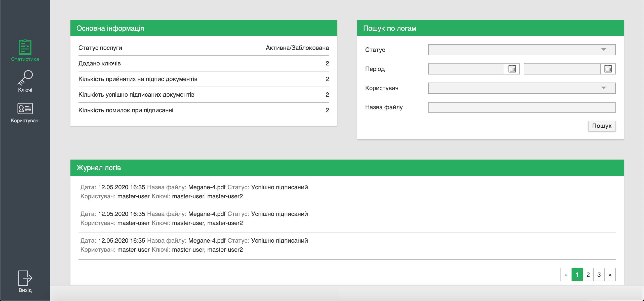Open calendar for period end date
Viewport: 644px width, 301px height.
608,69
